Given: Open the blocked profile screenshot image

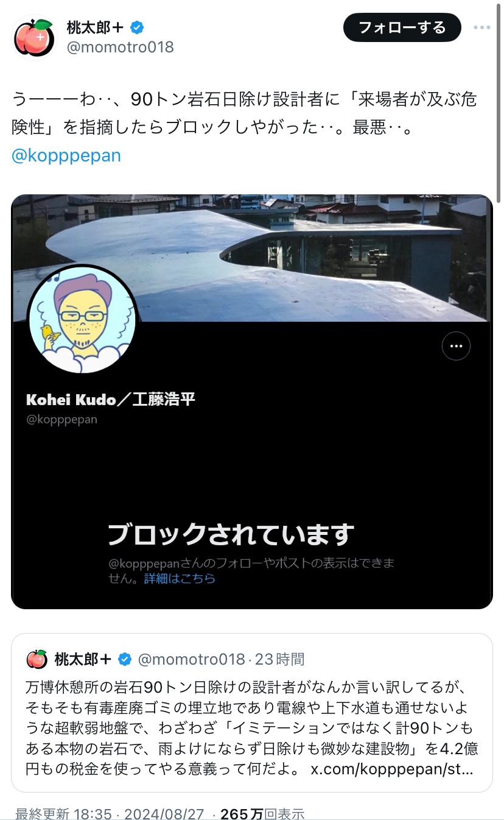Looking at the screenshot, I should tap(252, 401).
